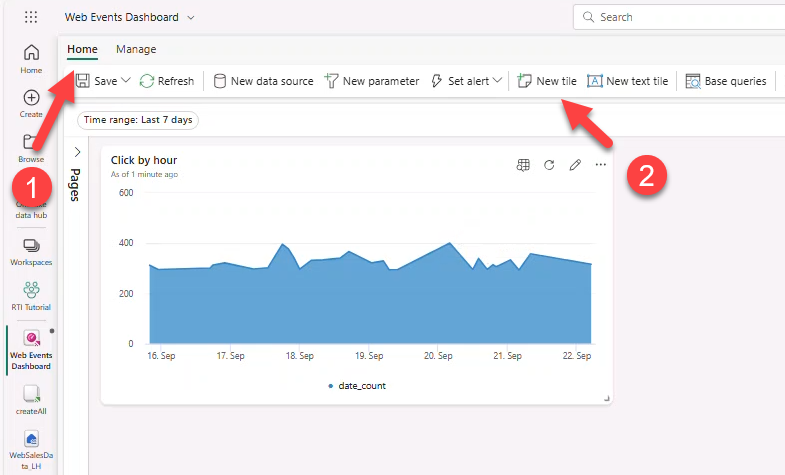
Task: Refresh the Click by hour tile
Action: pyautogui.click(x=549, y=165)
